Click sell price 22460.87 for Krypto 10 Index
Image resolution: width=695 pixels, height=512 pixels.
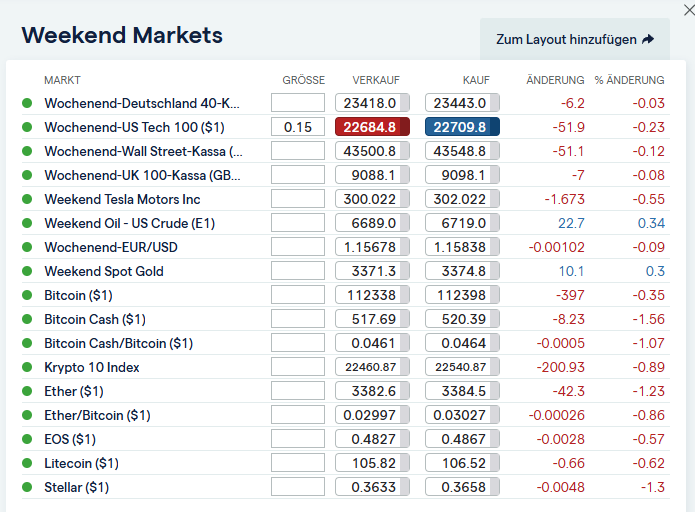coord(372,367)
